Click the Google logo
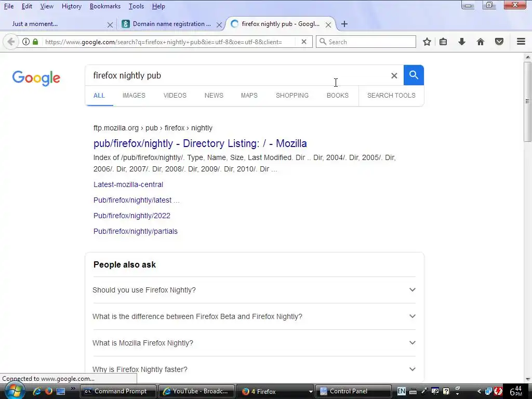532x399 pixels. click(x=36, y=78)
